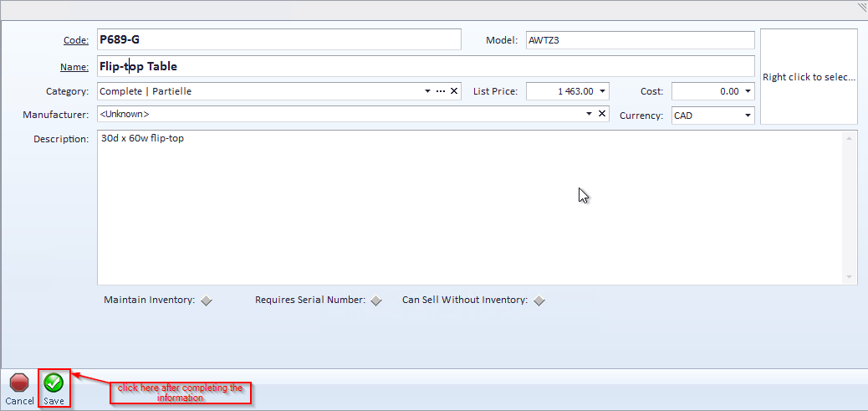Expand the Category dropdown arrow
The image size is (868, 411).
tap(426, 91)
